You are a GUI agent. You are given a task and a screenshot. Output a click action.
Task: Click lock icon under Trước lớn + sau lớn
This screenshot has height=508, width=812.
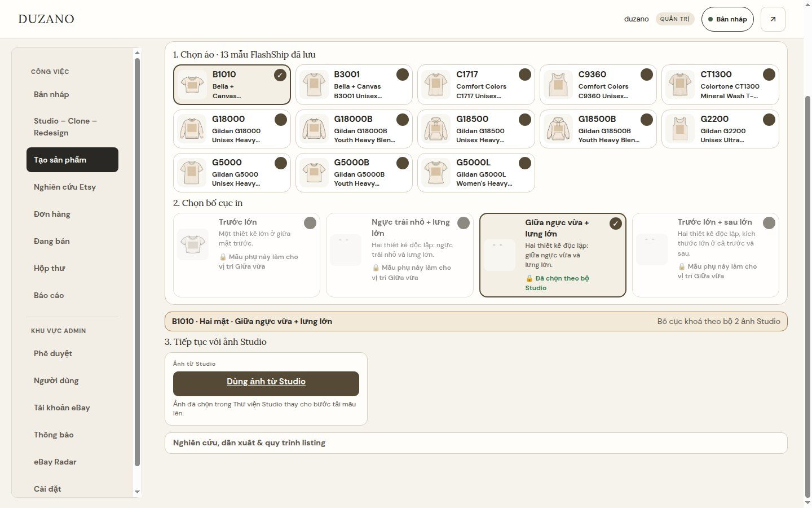682,266
